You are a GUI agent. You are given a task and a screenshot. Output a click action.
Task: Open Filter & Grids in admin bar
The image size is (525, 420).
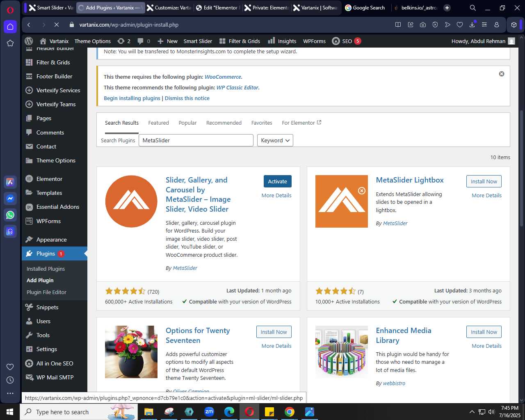(x=240, y=41)
